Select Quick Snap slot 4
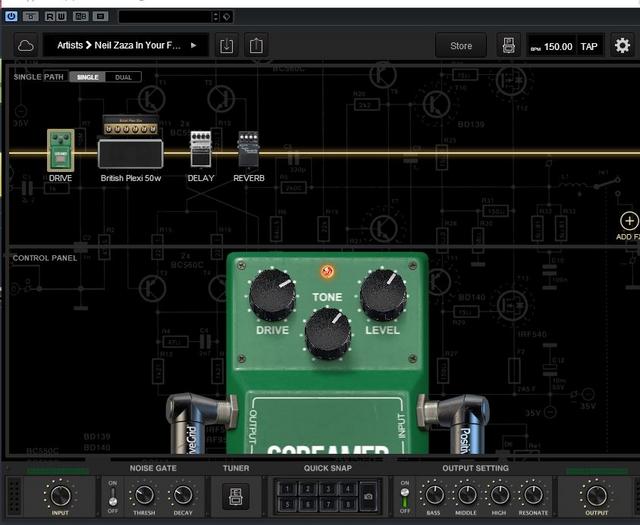 [x=348, y=489]
